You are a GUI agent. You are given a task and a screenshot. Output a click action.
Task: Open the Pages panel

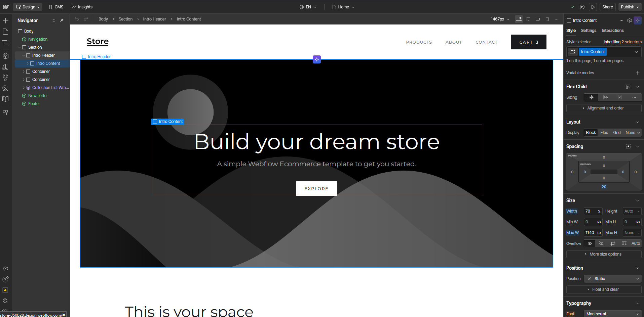coord(5,31)
